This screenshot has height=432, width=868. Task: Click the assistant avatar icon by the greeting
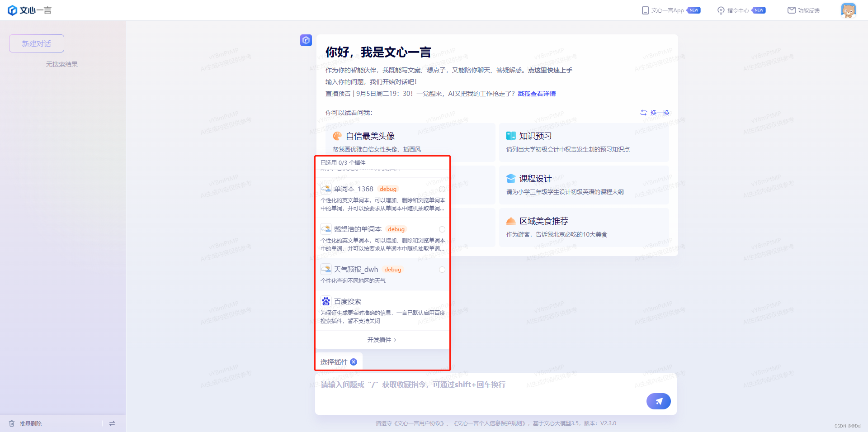click(306, 40)
